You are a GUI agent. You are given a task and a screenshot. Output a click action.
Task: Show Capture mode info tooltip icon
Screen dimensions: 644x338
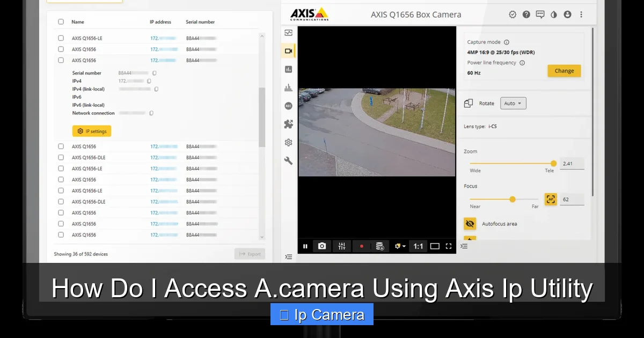pyautogui.click(x=507, y=42)
